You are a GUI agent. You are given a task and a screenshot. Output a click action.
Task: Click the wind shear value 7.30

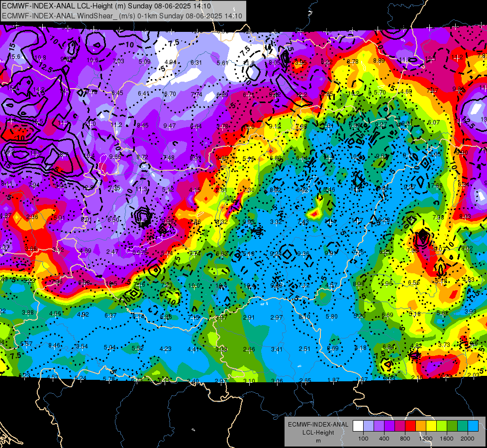coord(249,190)
